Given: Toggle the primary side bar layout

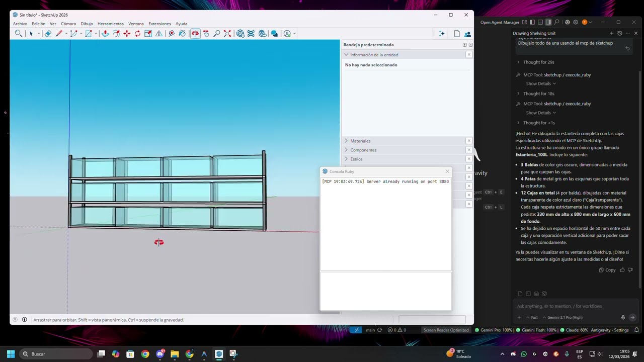Looking at the screenshot, I should click(x=532, y=22).
